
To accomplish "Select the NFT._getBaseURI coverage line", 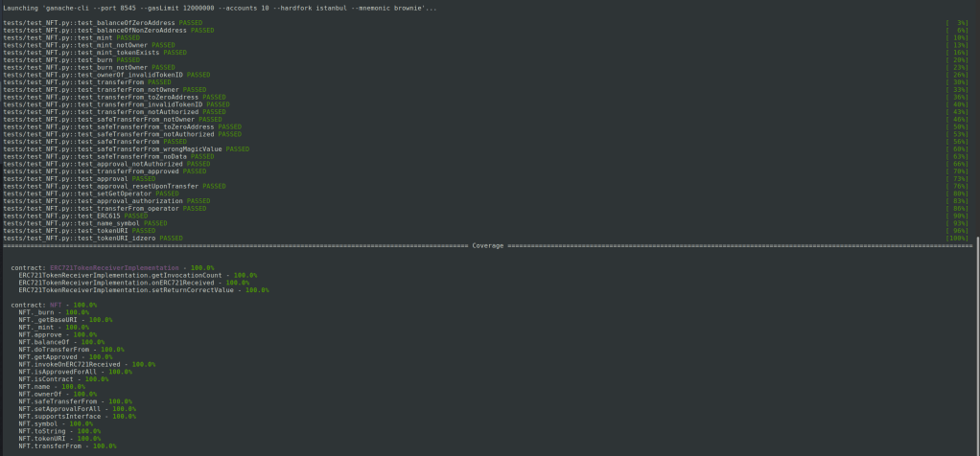I will pos(59,320).
